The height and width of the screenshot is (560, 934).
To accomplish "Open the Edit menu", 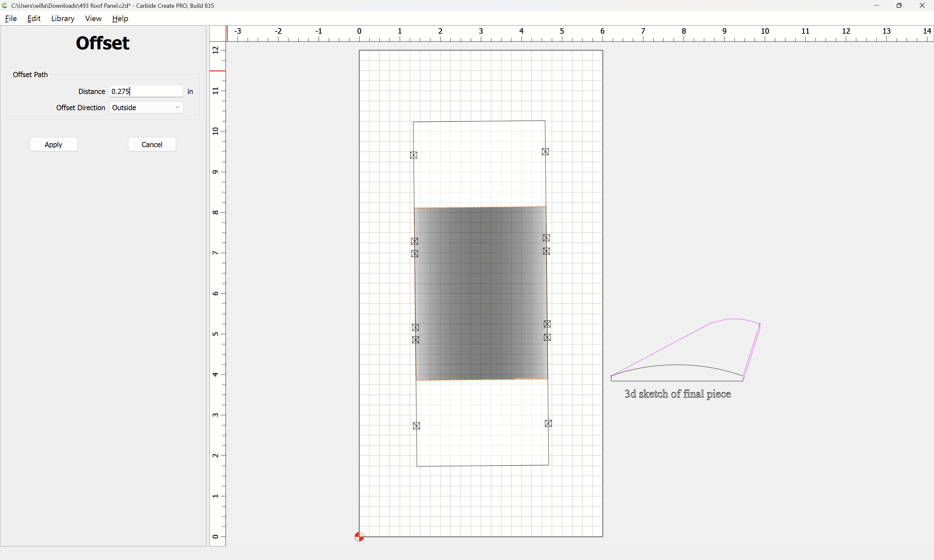I will coord(34,18).
